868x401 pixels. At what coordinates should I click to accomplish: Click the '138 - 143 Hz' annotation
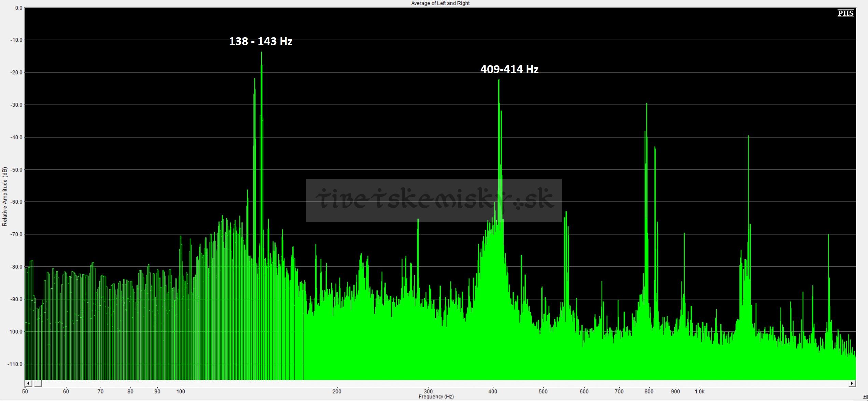click(261, 41)
